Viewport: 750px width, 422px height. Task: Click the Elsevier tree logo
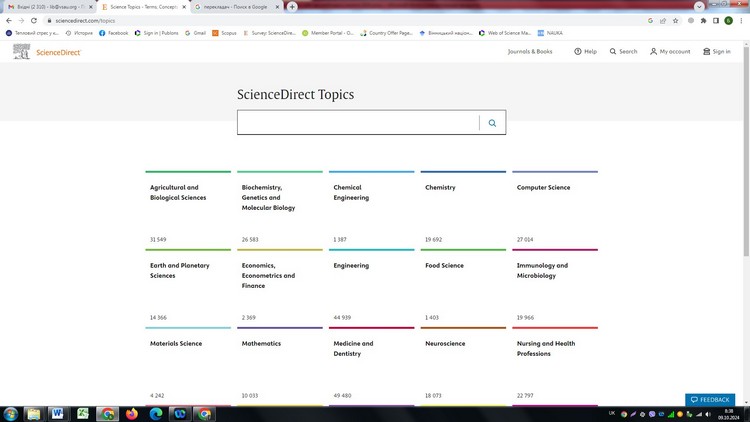pyautogui.click(x=22, y=52)
